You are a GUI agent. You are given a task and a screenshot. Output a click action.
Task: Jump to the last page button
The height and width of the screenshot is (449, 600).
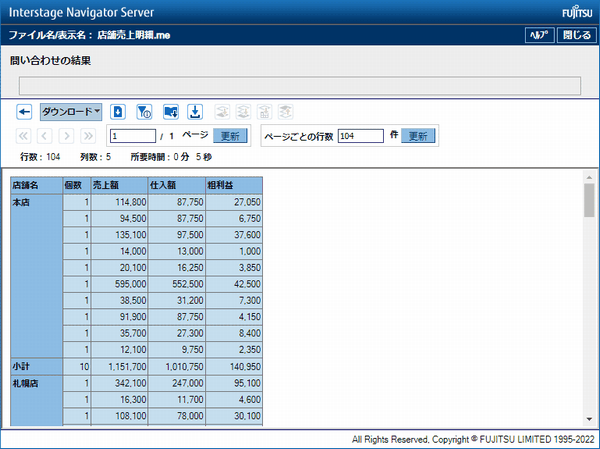click(89, 136)
